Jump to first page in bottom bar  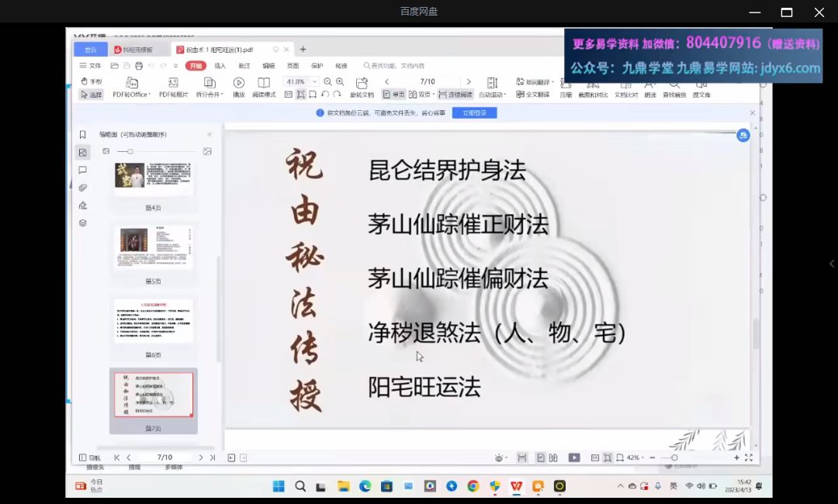[x=117, y=457]
